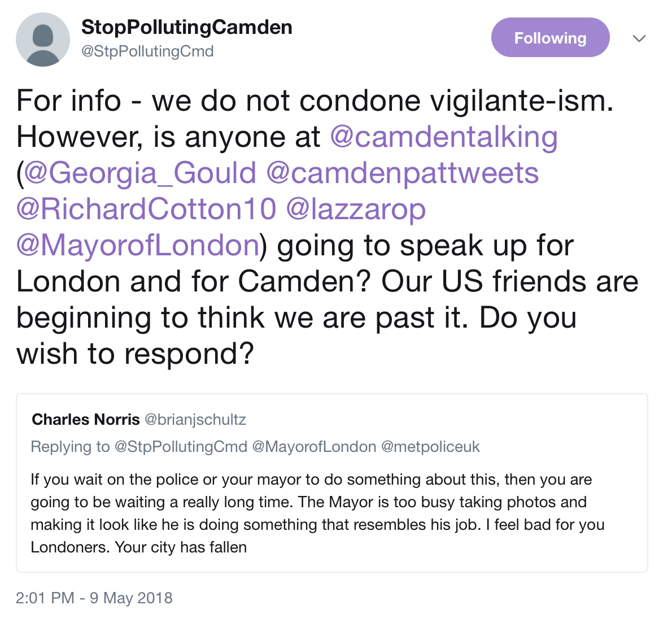The height and width of the screenshot is (627, 672).
Task: Open the @camdenpattweets mention
Action: [403, 173]
